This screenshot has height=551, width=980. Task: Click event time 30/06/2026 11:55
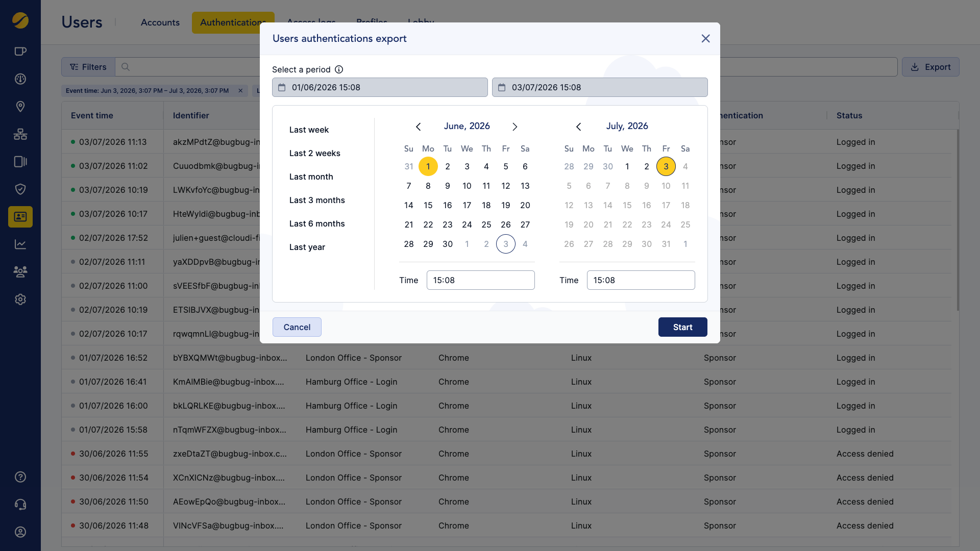[x=113, y=454]
